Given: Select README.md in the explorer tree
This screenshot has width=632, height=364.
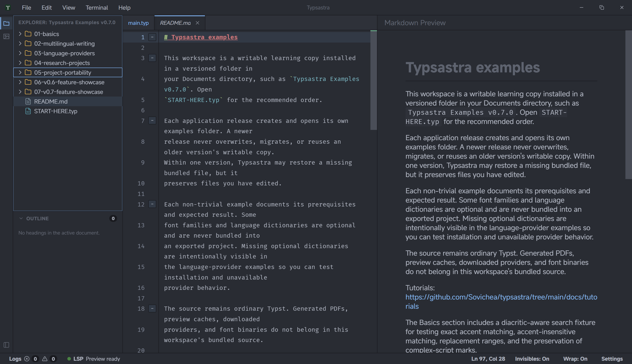Looking at the screenshot, I should point(68,102).
